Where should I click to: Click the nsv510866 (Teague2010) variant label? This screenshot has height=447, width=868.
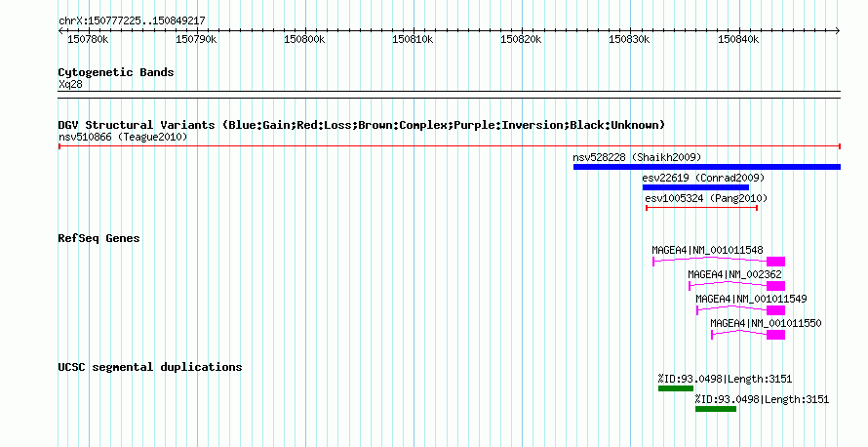pyautogui.click(x=123, y=137)
